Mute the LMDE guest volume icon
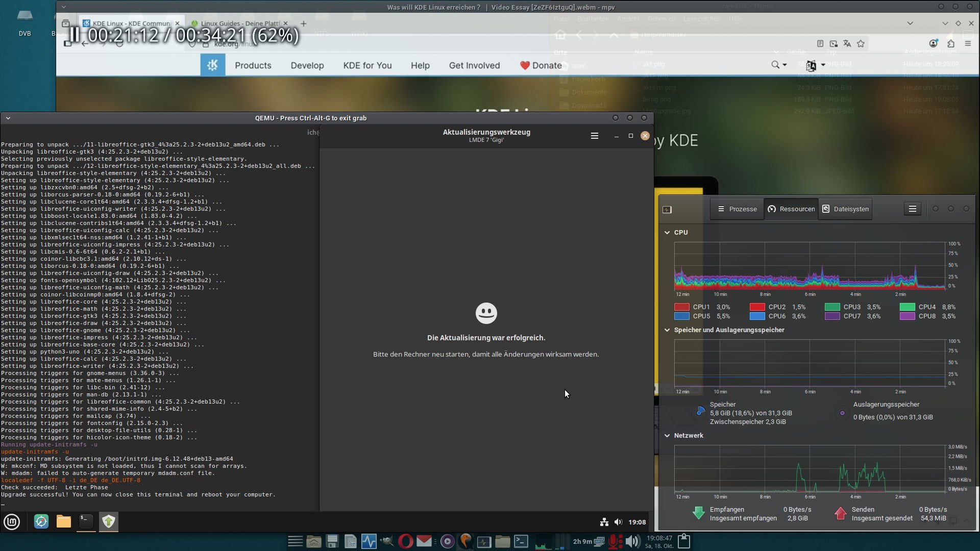Screen dimensions: 980x551 618,522
